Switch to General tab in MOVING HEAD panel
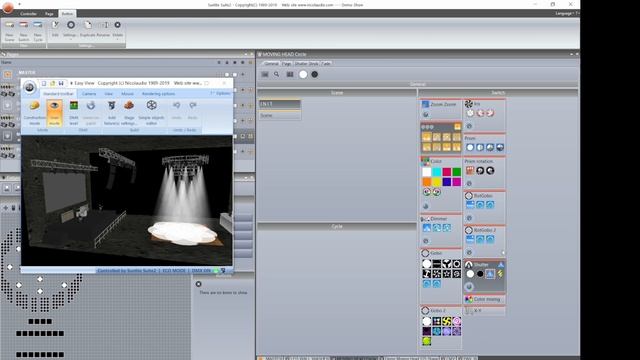Screen dimensions: 640x360 pyautogui.click(x=271, y=64)
